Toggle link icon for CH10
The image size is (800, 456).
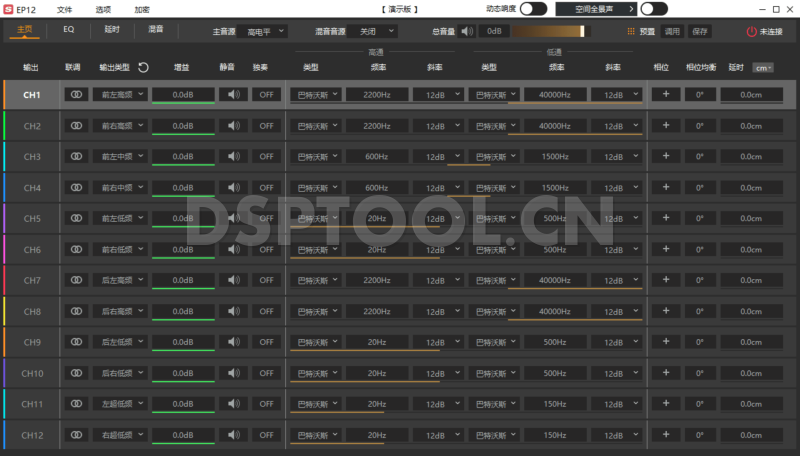(76, 373)
